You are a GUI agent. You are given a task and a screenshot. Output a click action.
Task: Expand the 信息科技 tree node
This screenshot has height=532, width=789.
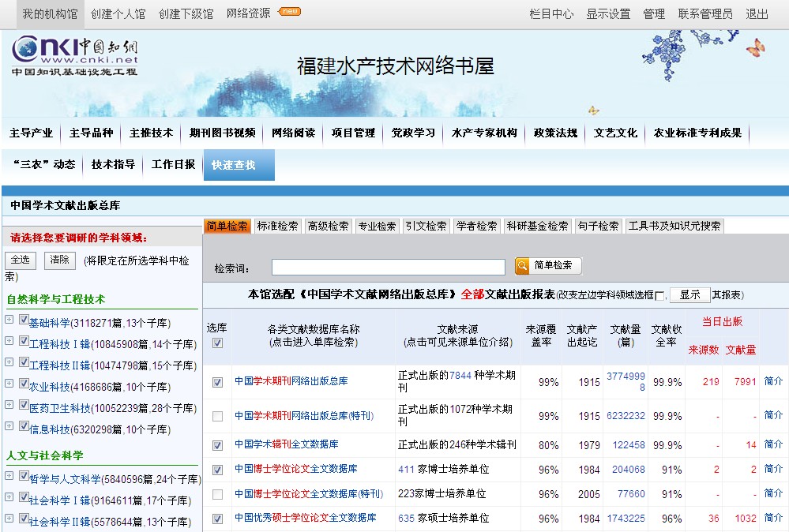coord(9,426)
